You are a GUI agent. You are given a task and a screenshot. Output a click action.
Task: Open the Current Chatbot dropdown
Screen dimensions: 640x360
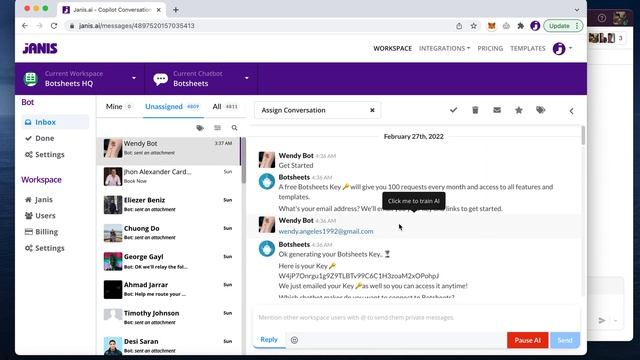pos(200,78)
